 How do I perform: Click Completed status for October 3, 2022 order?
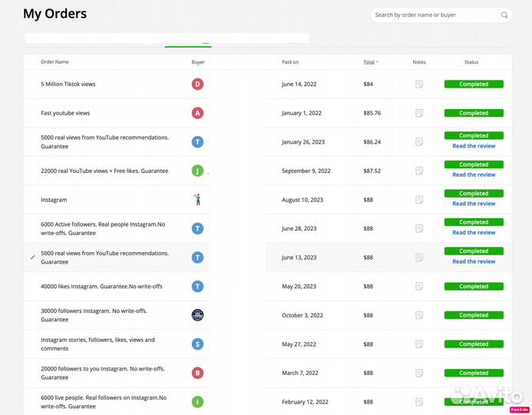click(474, 315)
